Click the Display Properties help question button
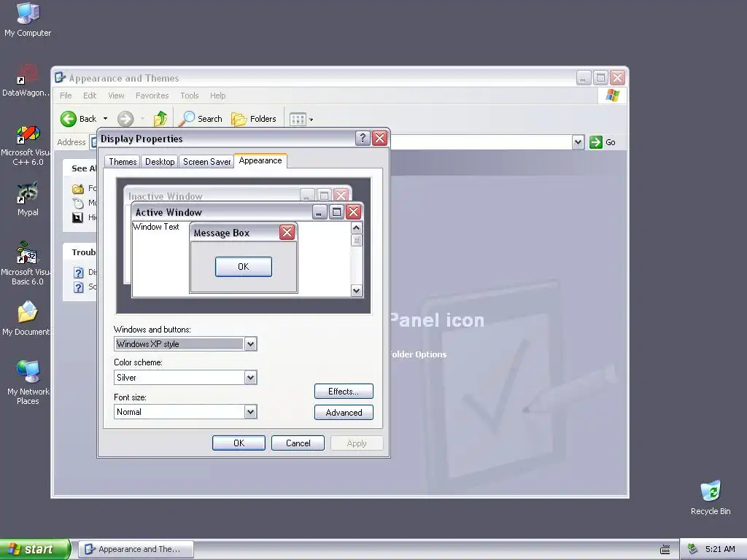 tap(363, 138)
